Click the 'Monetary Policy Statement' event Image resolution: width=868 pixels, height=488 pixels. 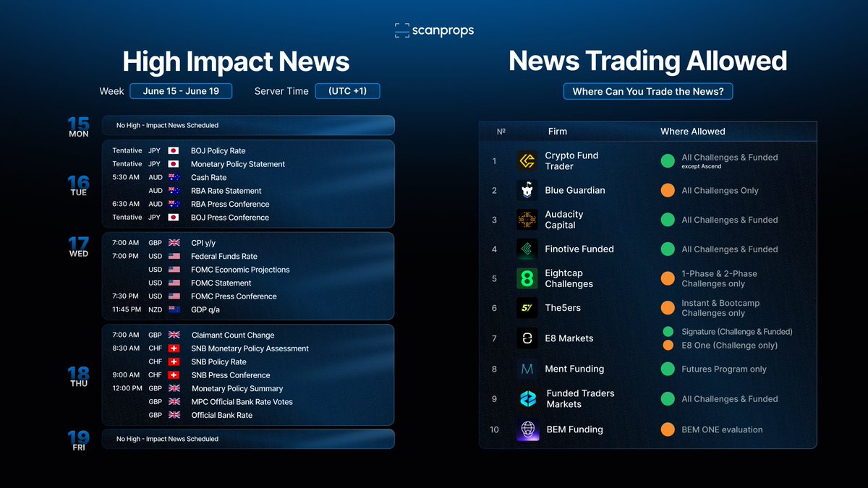(238, 164)
